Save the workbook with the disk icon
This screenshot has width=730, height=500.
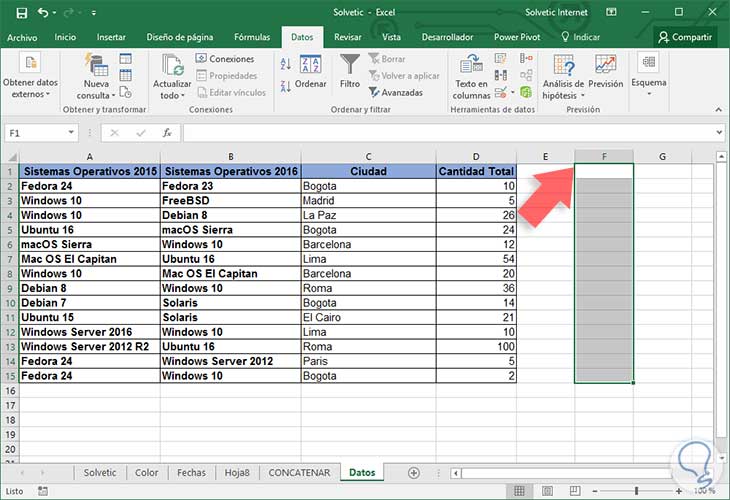pos(21,13)
